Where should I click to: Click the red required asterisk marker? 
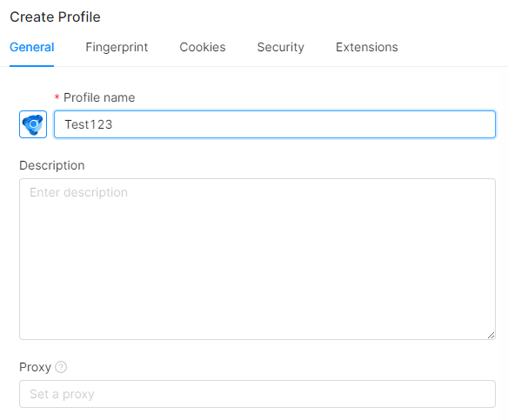pyautogui.click(x=57, y=97)
